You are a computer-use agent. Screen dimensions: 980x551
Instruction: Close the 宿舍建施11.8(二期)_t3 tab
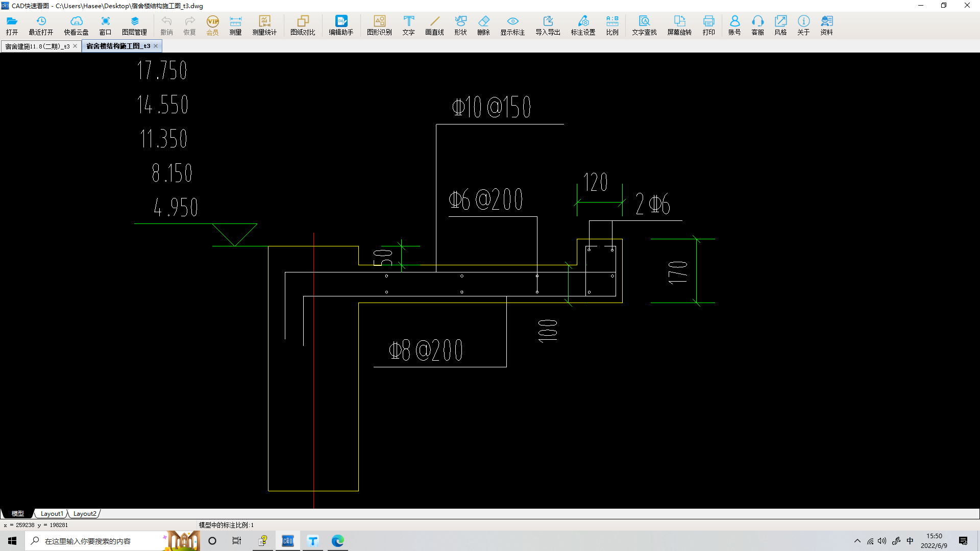coord(75,46)
